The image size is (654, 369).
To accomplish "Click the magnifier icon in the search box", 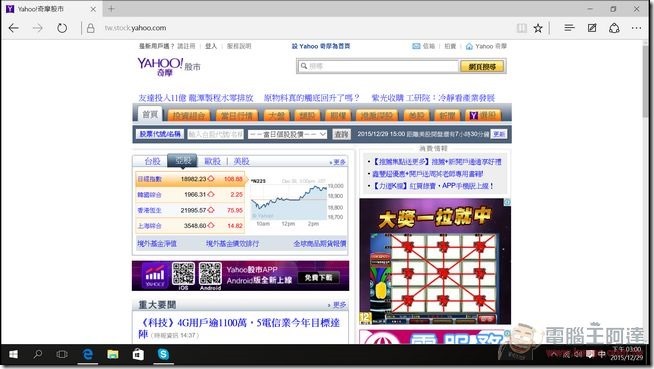I will 304,66.
